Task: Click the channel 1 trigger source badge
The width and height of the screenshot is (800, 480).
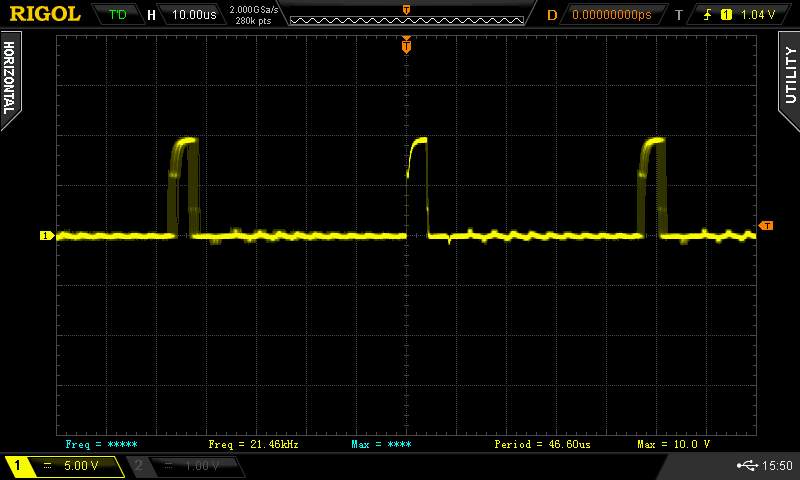Action: point(726,15)
